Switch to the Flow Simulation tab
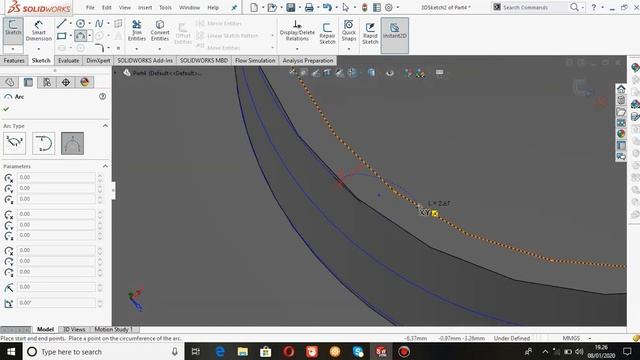 (x=255, y=60)
